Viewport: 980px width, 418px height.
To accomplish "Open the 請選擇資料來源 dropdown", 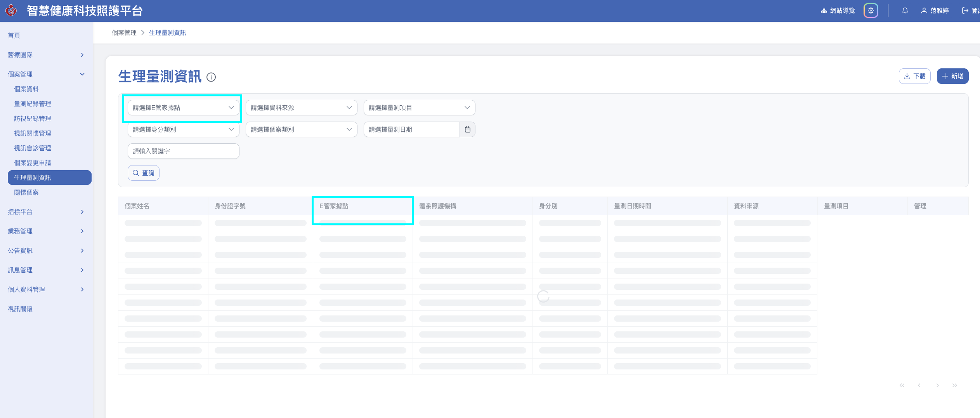I will (x=301, y=108).
